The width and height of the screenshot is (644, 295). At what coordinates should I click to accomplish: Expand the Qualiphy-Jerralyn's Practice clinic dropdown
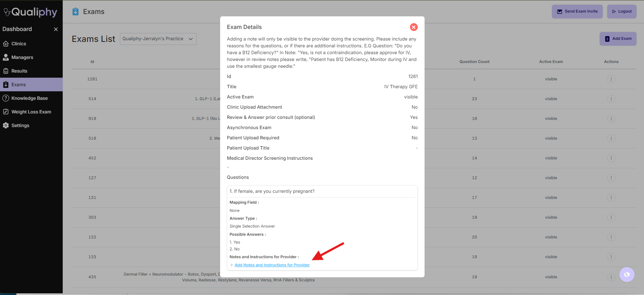tap(158, 39)
